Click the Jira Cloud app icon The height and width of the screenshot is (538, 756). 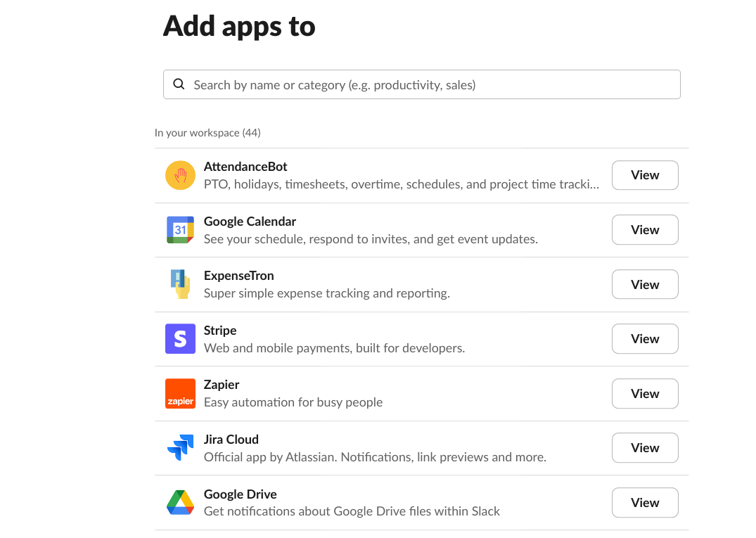click(180, 448)
